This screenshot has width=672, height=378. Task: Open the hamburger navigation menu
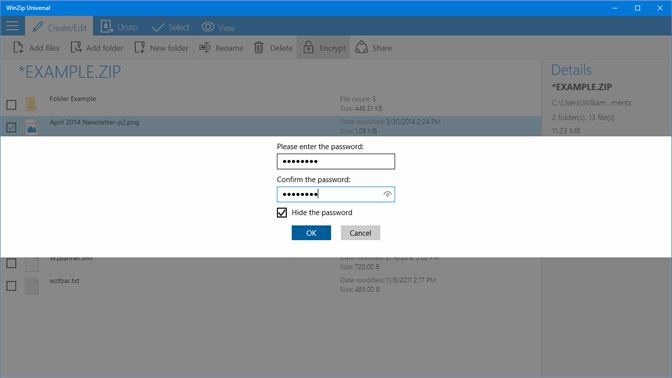12,26
